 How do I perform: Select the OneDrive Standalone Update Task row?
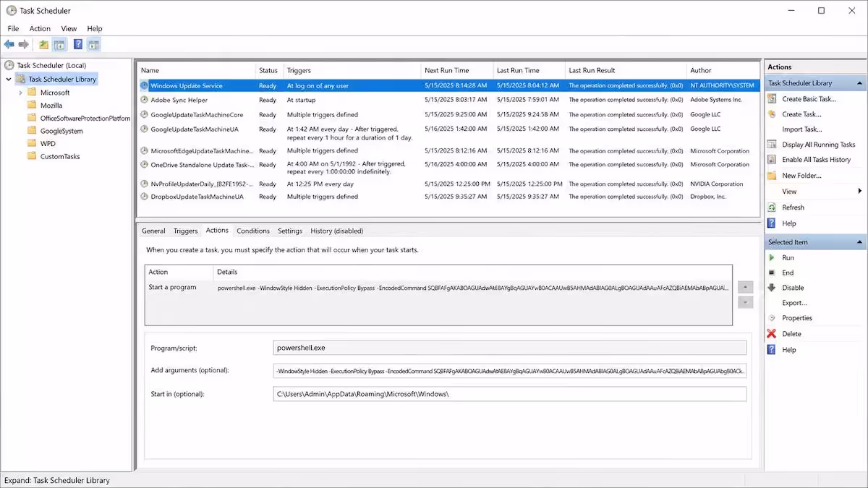(448, 168)
